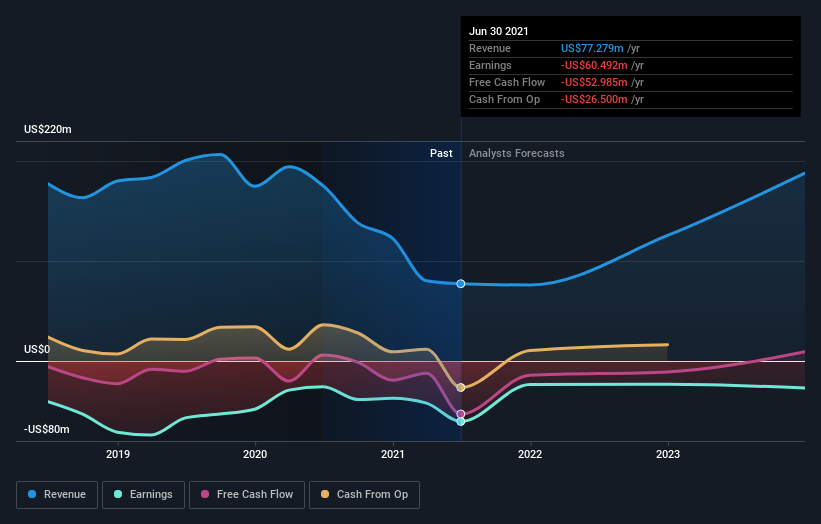
Task: Click the 2022 x-axis label
Action: point(530,454)
